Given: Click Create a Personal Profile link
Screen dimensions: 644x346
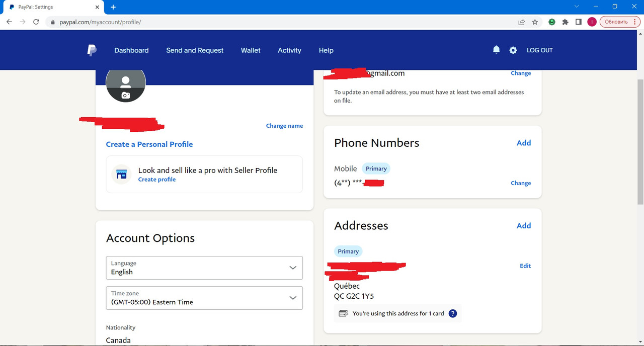Looking at the screenshot, I should click(x=149, y=144).
